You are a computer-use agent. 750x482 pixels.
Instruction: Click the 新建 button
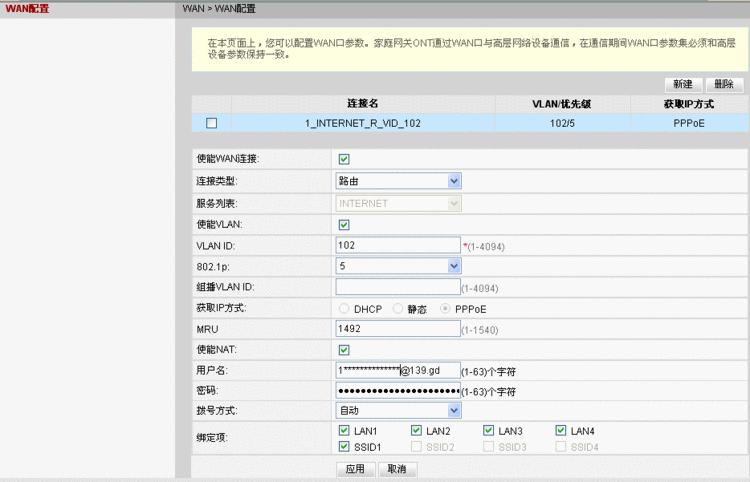[x=683, y=85]
